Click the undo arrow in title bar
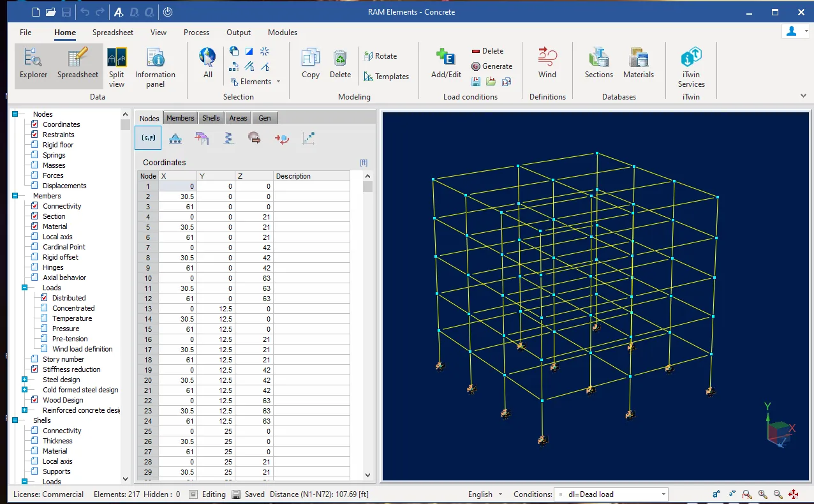Viewport: 814px width, 504px height. (85, 11)
